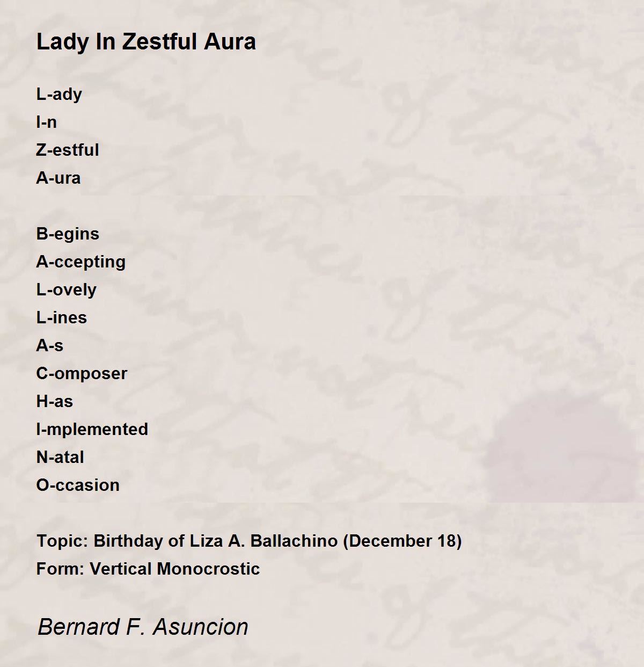Click the author name Bernard F. Asuncion
Viewport: 644px width, 667px height.
[x=143, y=627]
